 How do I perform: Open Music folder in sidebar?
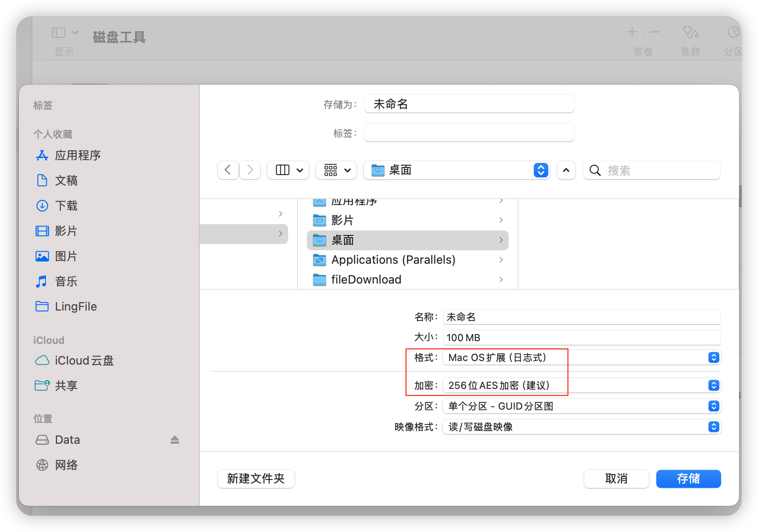[x=66, y=281]
